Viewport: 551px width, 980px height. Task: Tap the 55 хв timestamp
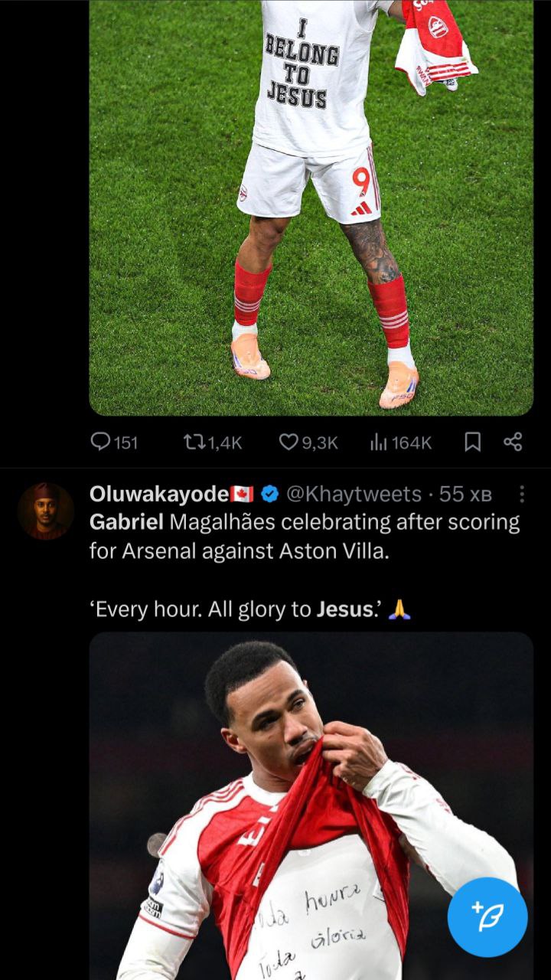[465, 495]
